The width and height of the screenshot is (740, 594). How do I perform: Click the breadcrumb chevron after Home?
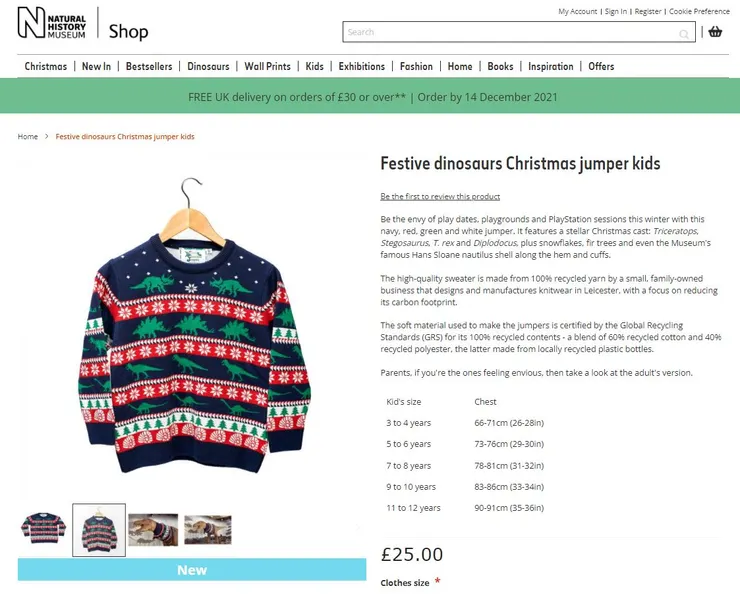pyautogui.click(x=46, y=137)
